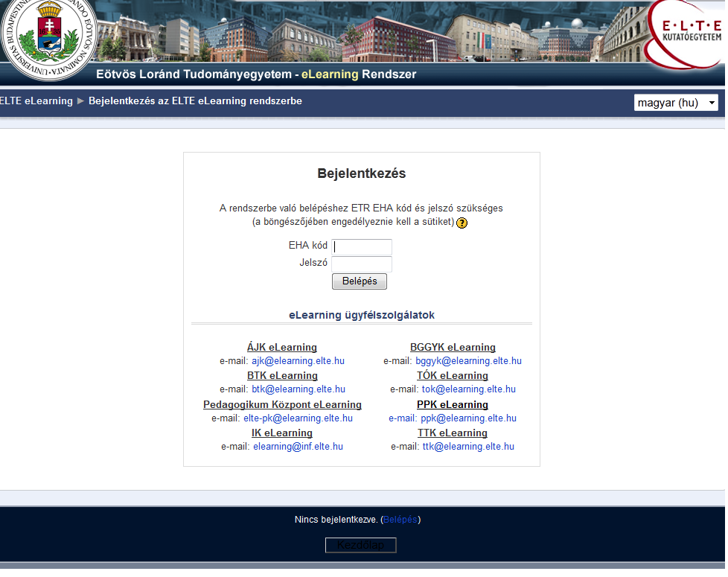Open Pedagogikum Központ eLearning link
This screenshot has width=728, height=577.
pos(282,404)
